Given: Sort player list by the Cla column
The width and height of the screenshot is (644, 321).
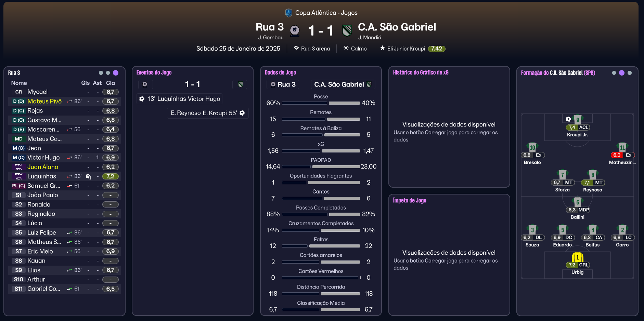Looking at the screenshot, I should (110, 83).
